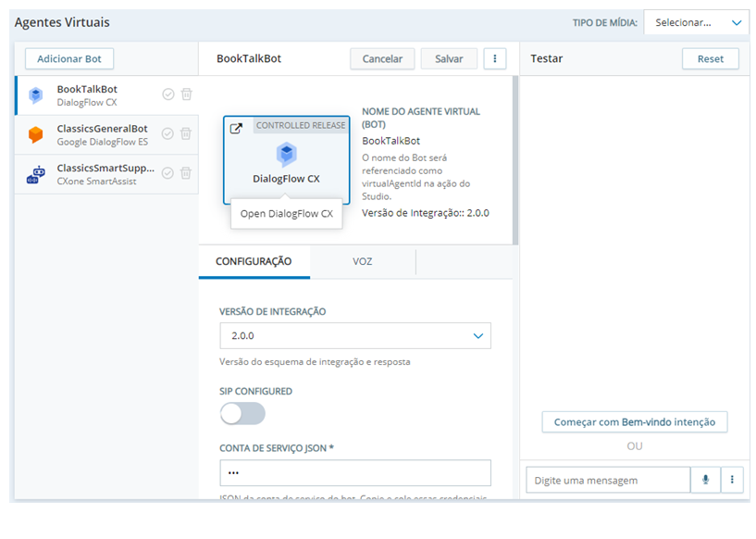Toggle the SIP Configured switch
The height and width of the screenshot is (539, 756).
[242, 414]
